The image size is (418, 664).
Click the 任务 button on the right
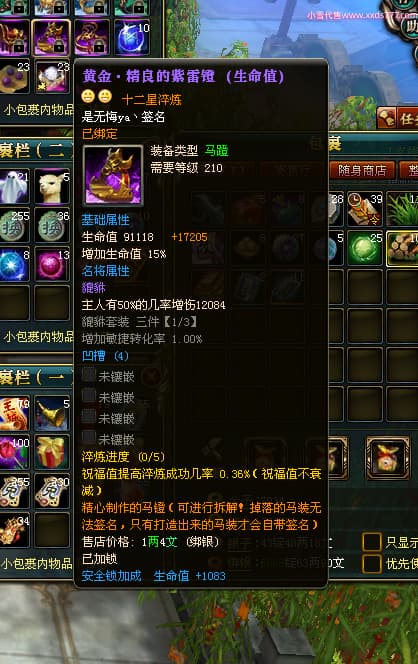pos(398,118)
